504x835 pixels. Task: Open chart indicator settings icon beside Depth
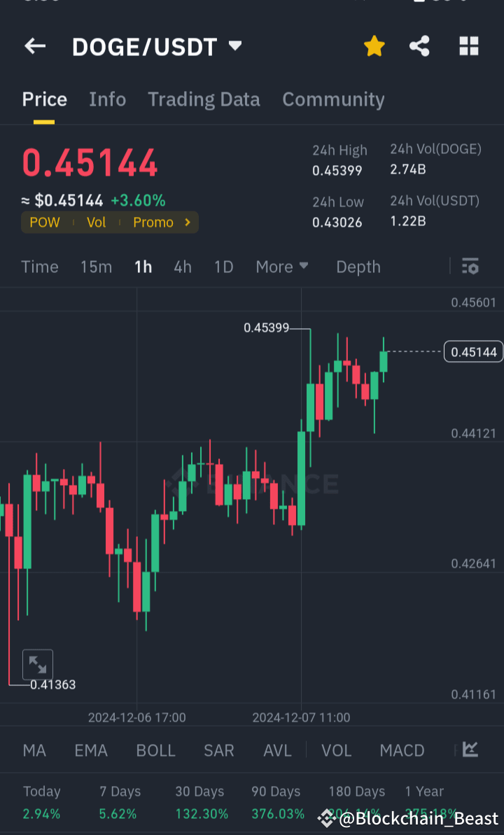tap(470, 267)
